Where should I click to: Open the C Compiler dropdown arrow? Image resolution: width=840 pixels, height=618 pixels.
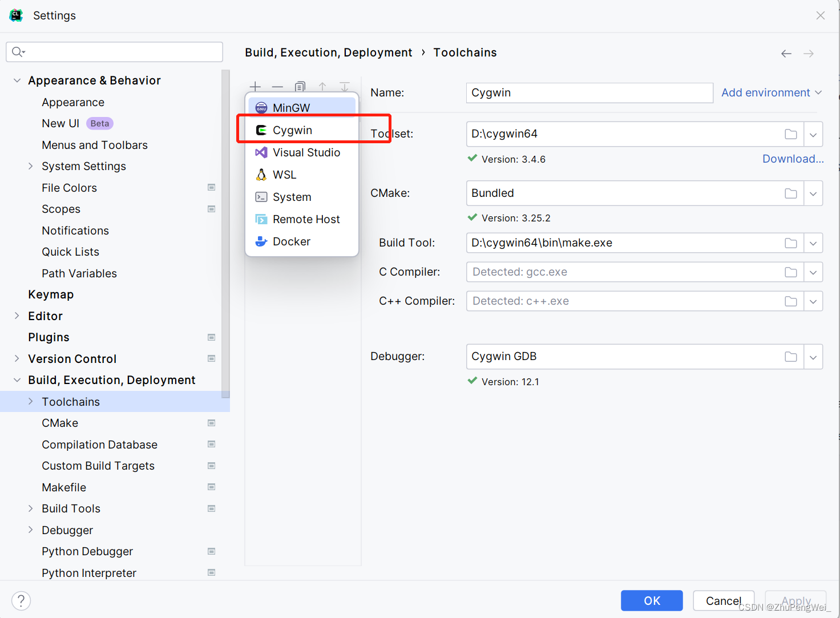(x=813, y=272)
